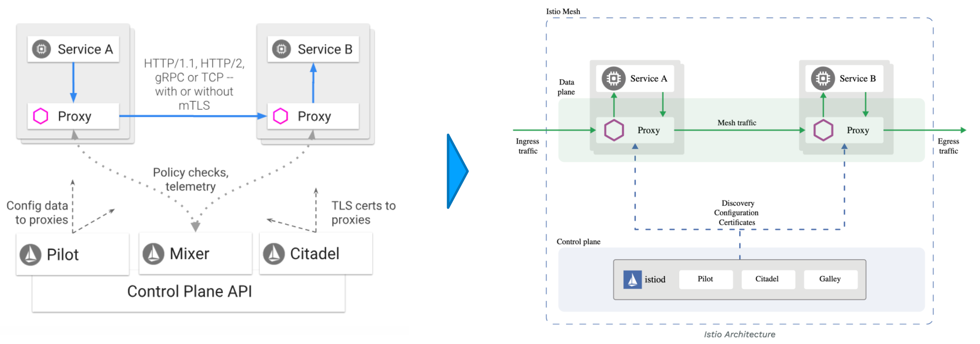Click the sailboat icon beside Mixer

[154, 254]
